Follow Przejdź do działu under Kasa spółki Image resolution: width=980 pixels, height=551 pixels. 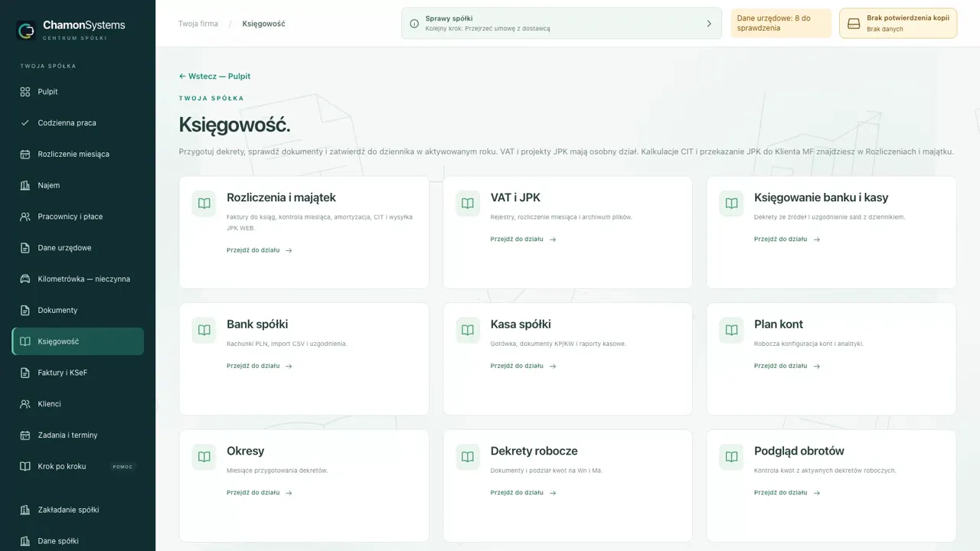(524, 366)
